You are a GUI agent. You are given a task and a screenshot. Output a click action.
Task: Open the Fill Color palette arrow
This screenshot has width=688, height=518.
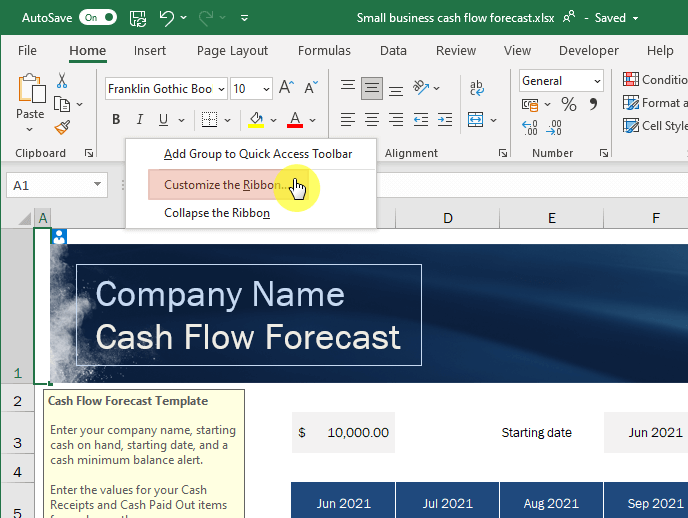pos(273,120)
